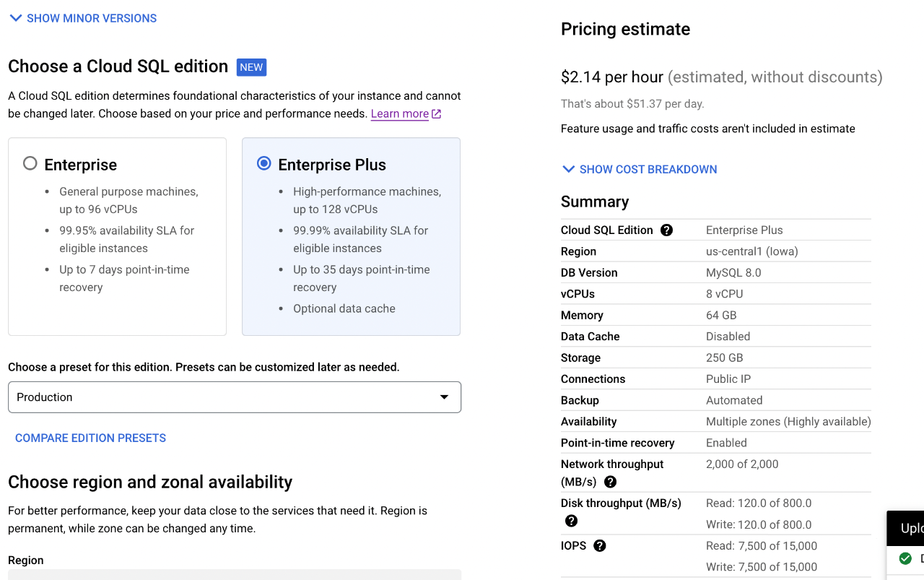Screen dimensions: 924x580
Task: Click Write: 120.0 of 800.0 value
Action: coord(759,524)
